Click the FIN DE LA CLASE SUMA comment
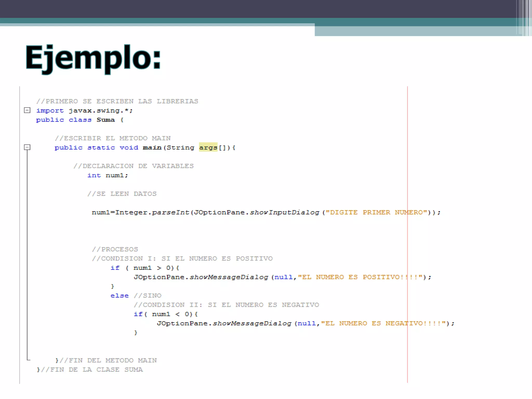The width and height of the screenshot is (532, 399). [x=92, y=370]
